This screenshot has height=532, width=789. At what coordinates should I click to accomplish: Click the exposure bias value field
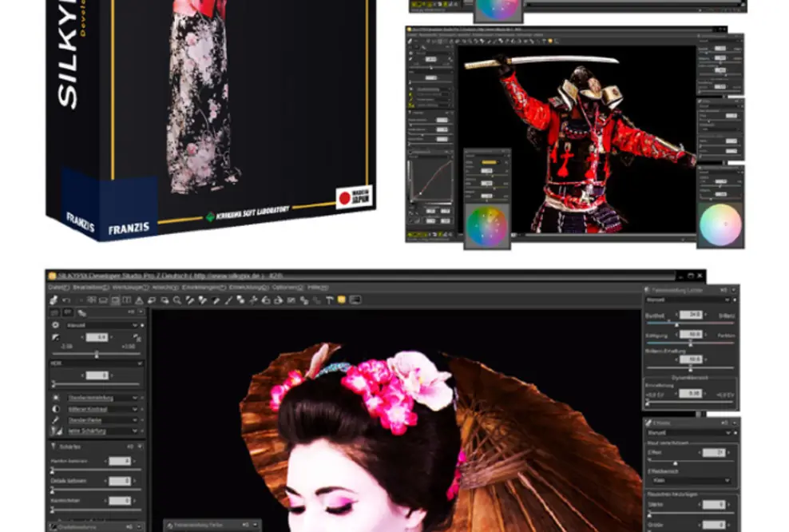coord(97,338)
